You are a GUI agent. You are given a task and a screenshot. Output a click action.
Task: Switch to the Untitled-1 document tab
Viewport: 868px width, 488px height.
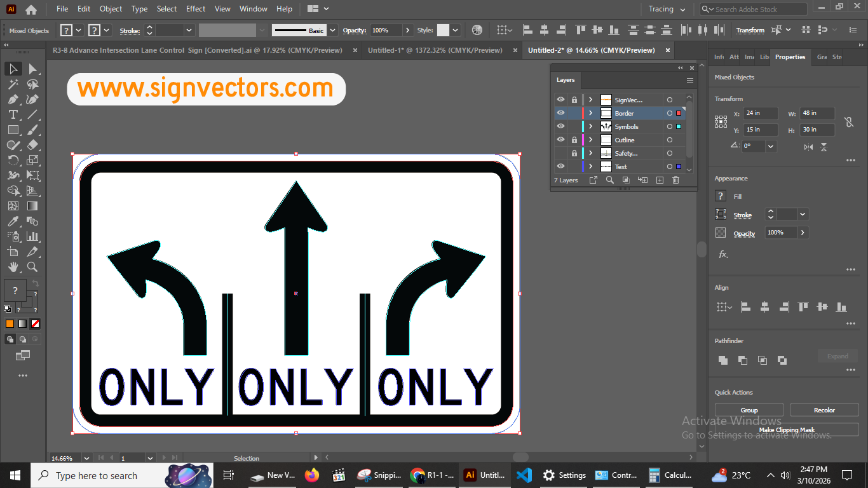pos(435,50)
